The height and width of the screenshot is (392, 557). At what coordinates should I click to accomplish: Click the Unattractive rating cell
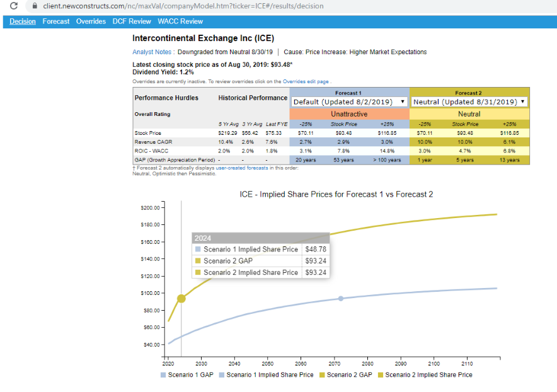349,114
